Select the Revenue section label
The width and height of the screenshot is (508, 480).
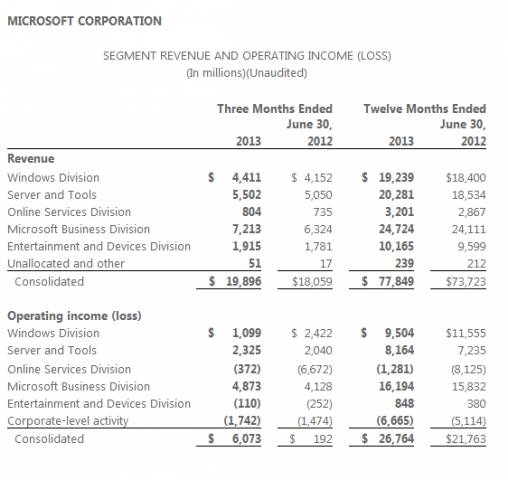31,159
